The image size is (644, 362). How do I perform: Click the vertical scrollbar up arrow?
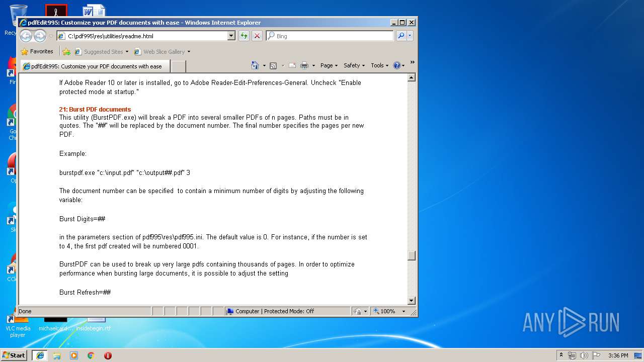(412, 77)
